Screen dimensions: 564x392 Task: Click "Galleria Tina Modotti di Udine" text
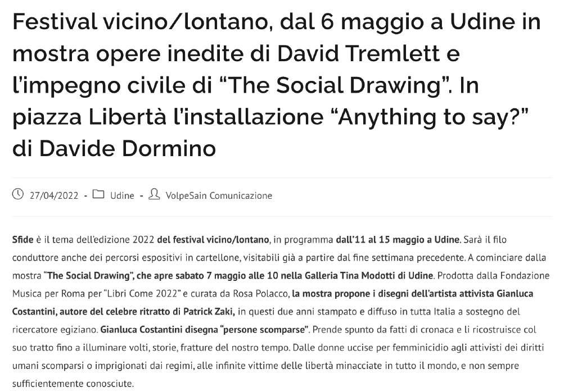[369, 276]
